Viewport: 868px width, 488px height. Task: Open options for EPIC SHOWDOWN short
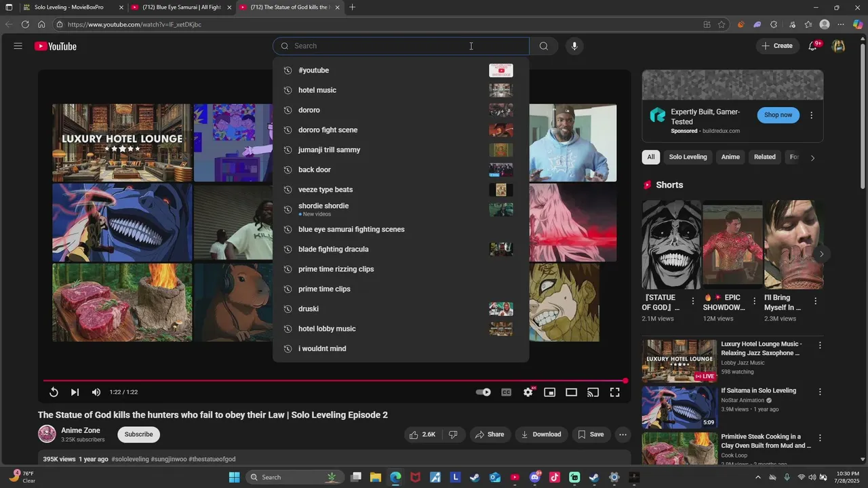[754, 301]
